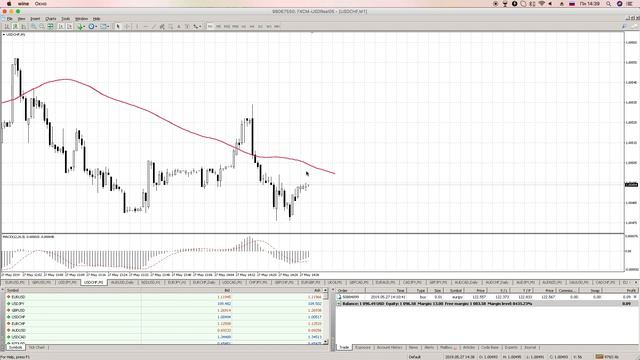Screen dimensions: 640x360
Task: Switch to the EURCHF,Daily chart tab
Action: click(204, 282)
